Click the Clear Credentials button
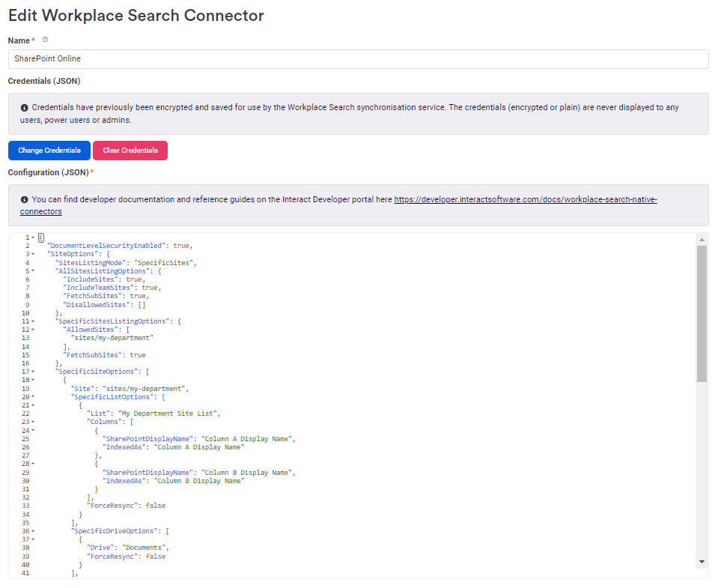The image size is (721, 588). (x=130, y=151)
